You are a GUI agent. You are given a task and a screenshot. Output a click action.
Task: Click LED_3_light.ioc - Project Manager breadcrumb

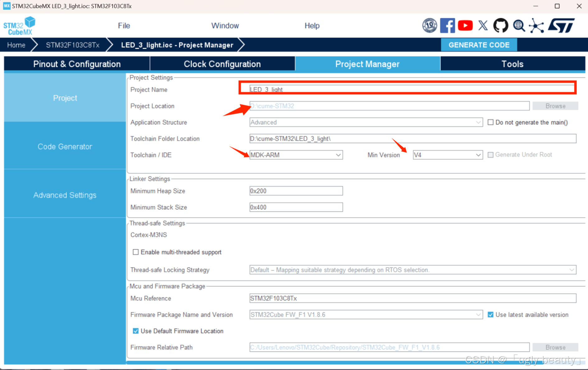pos(177,45)
